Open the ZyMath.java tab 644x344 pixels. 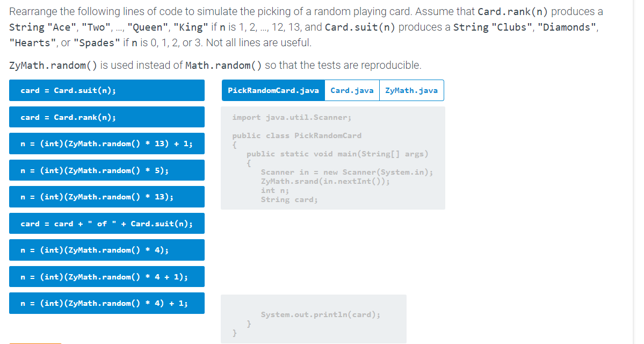tap(411, 90)
